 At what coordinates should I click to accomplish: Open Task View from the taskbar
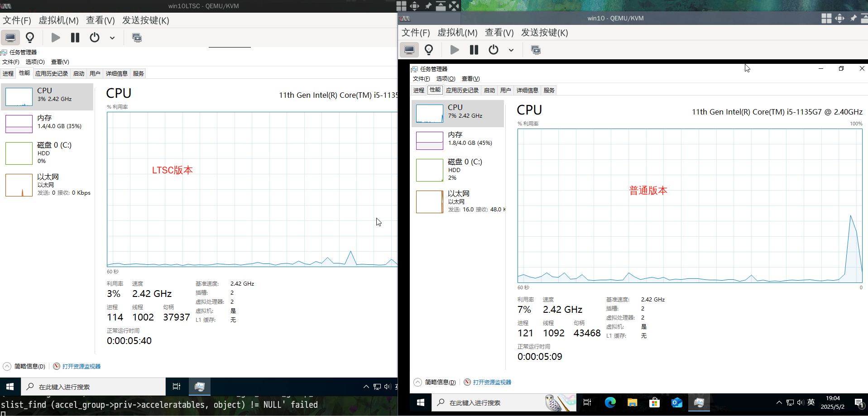587,402
